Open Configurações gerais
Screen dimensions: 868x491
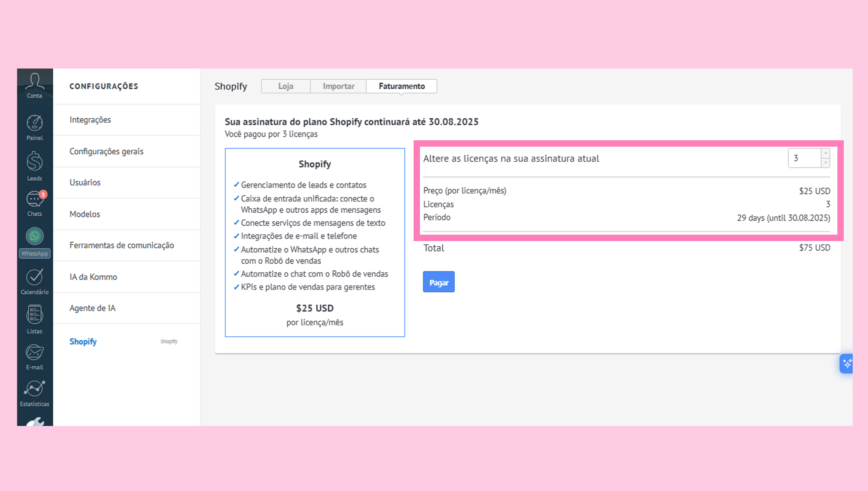[x=127, y=151]
